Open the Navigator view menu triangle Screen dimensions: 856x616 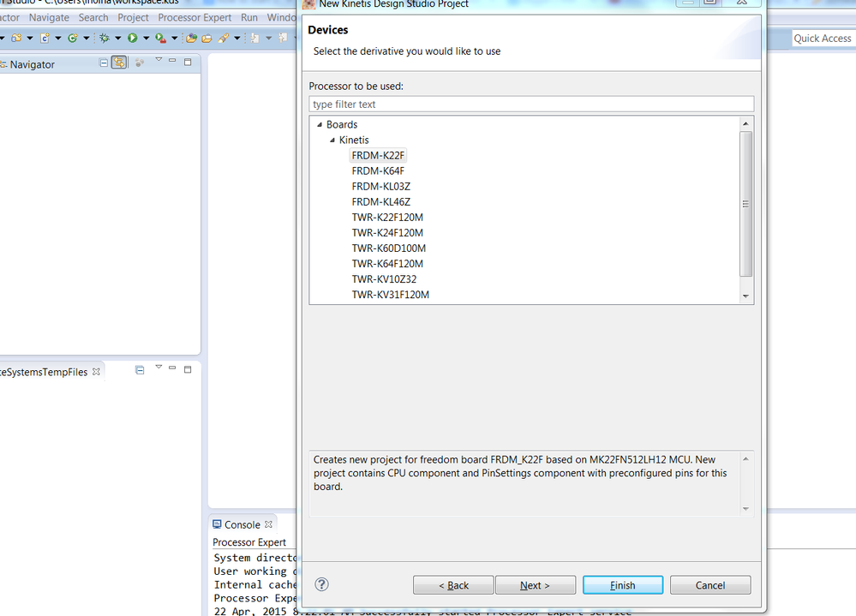point(159,59)
